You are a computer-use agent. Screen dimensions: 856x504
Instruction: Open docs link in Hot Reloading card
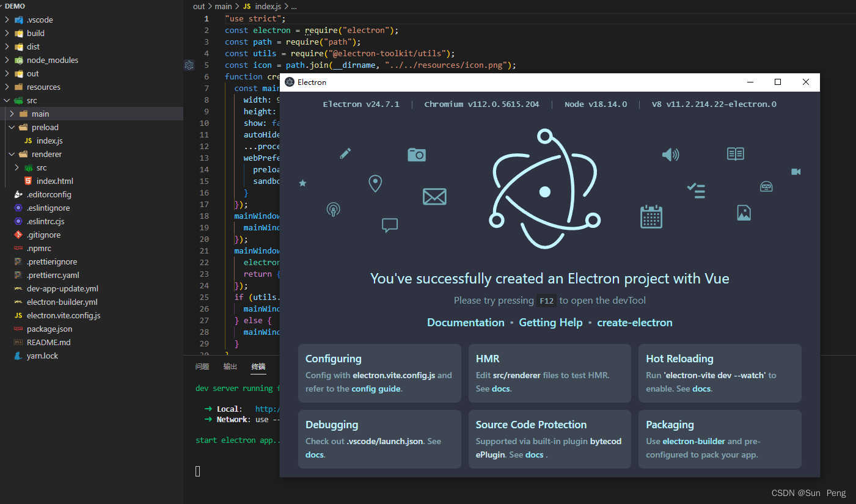[701, 389]
